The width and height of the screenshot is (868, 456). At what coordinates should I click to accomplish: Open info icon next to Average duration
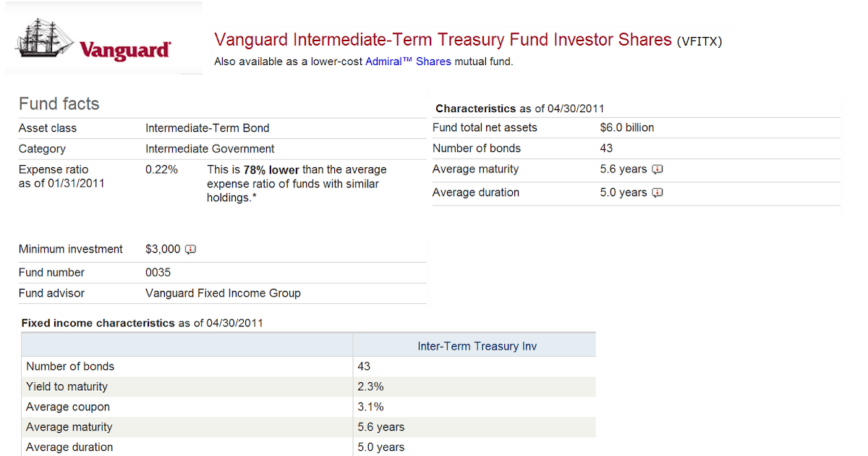[x=658, y=193]
